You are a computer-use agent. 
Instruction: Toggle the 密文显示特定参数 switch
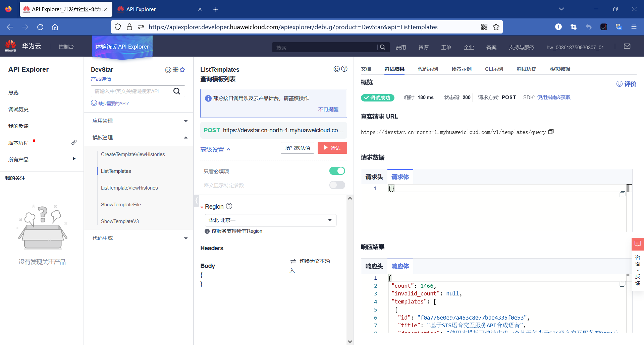[337, 185]
